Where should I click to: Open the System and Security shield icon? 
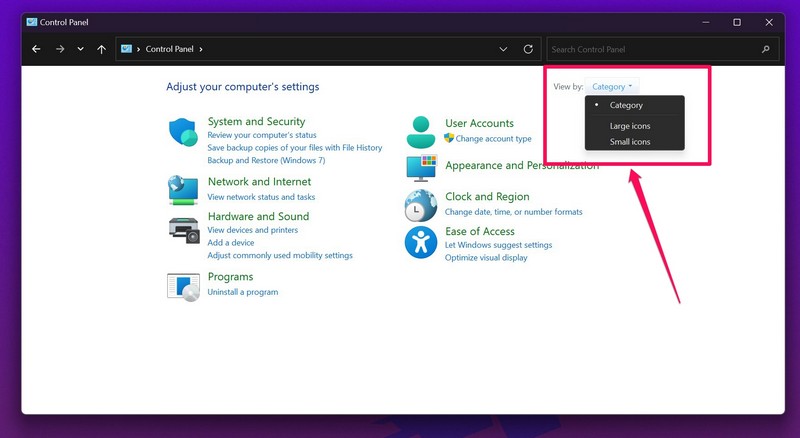[x=183, y=132]
